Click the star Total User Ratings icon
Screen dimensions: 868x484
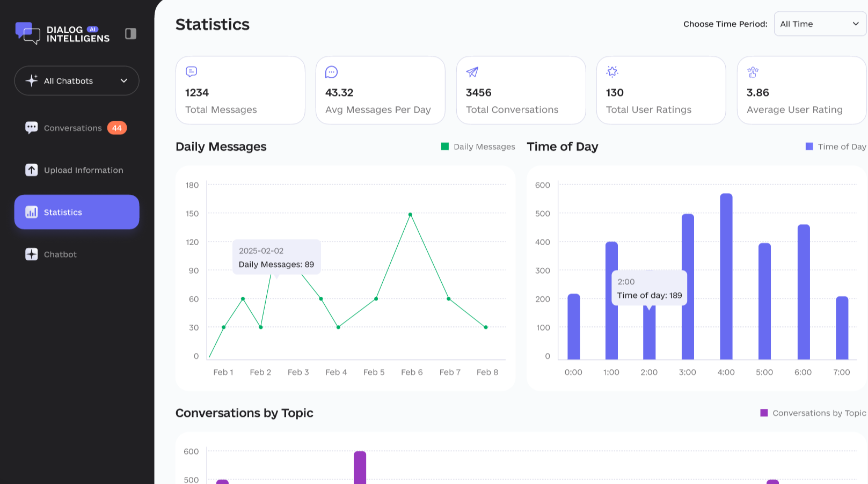(x=612, y=72)
